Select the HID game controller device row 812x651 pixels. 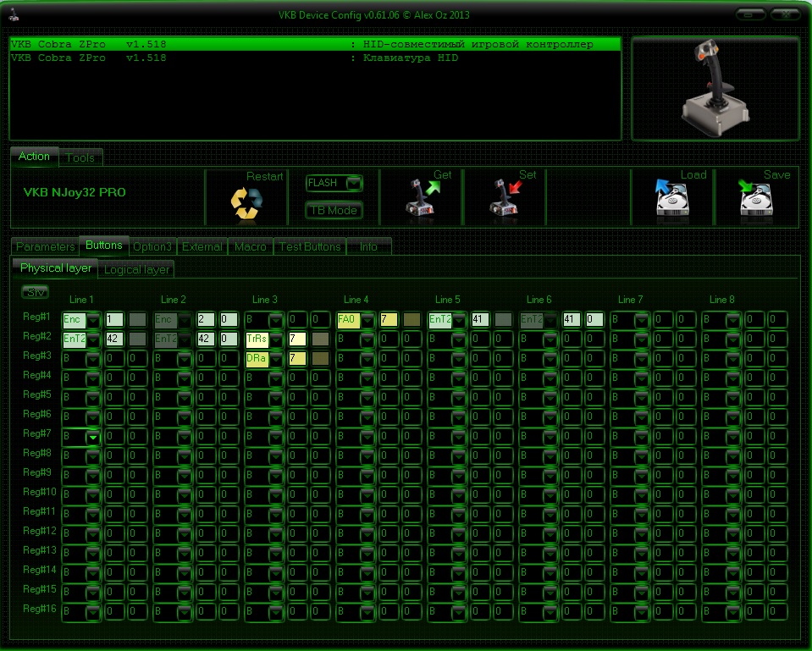coord(315,44)
